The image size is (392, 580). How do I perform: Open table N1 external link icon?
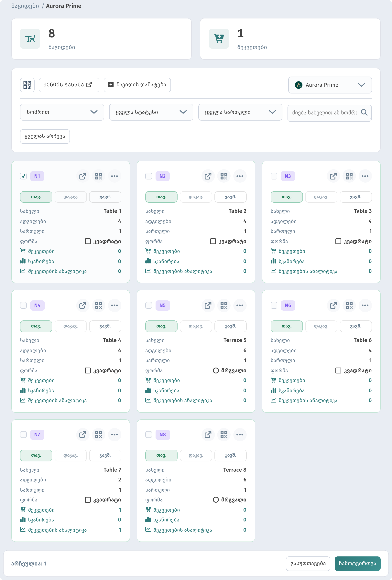tap(83, 176)
